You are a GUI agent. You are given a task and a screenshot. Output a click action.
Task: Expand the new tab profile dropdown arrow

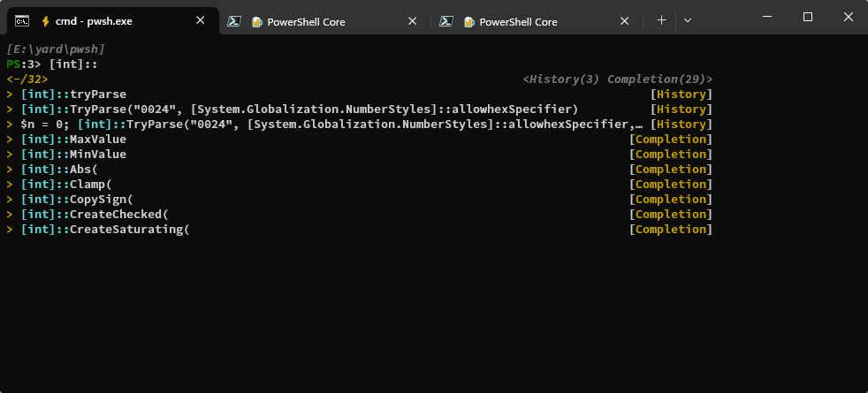688,20
